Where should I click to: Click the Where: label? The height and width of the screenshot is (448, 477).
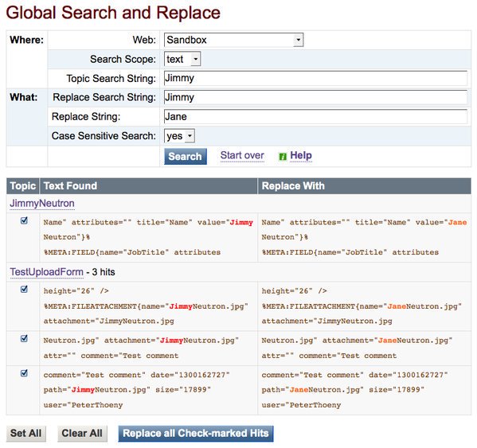click(27, 40)
